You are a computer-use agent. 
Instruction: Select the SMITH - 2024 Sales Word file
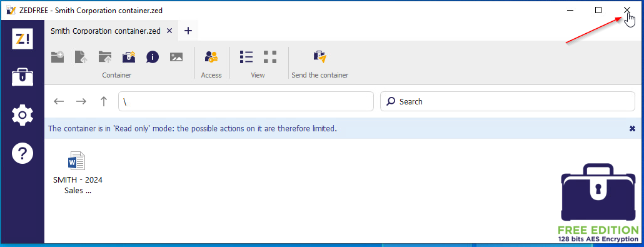click(78, 173)
